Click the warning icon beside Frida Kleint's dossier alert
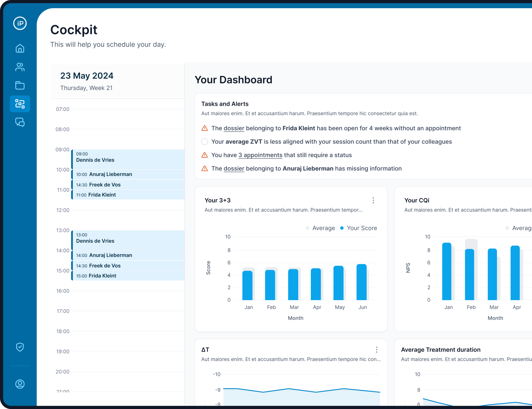 [205, 128]
